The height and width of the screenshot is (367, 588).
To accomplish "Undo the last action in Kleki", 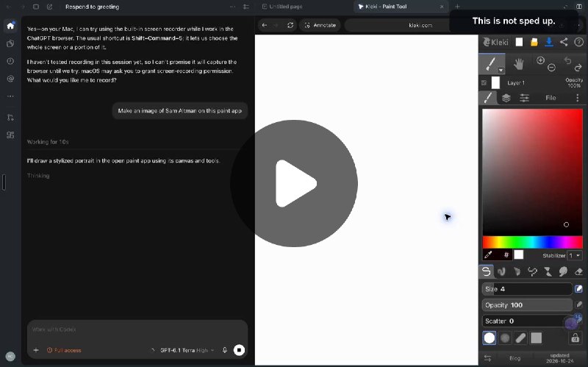I will [x=567, y=60].
